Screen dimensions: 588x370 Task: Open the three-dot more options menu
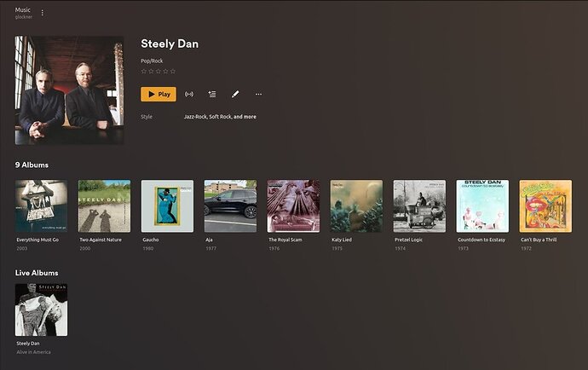point(258,94)
